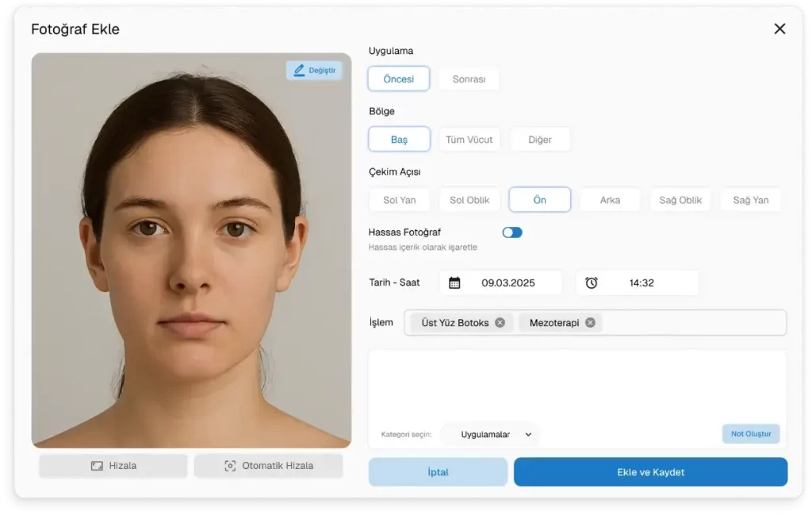
Task: Close the Fotoğraf Ekle dialog
Action: coord(779,29)
